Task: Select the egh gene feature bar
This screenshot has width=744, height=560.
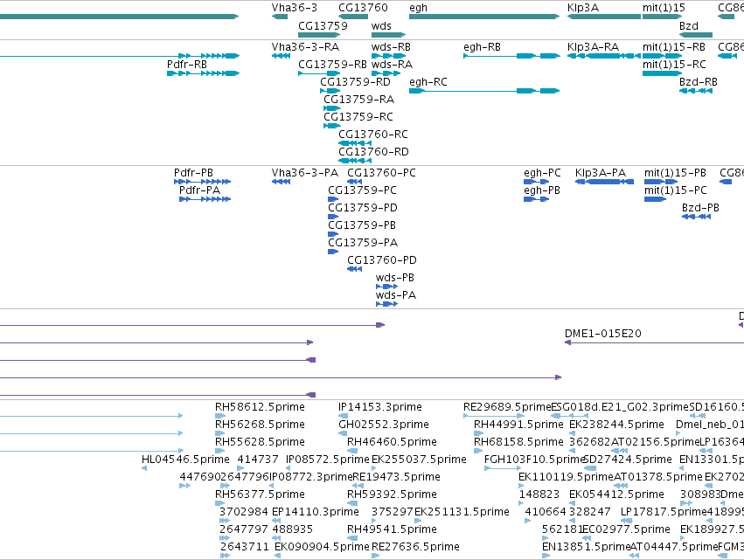Action: click(484, 17)
